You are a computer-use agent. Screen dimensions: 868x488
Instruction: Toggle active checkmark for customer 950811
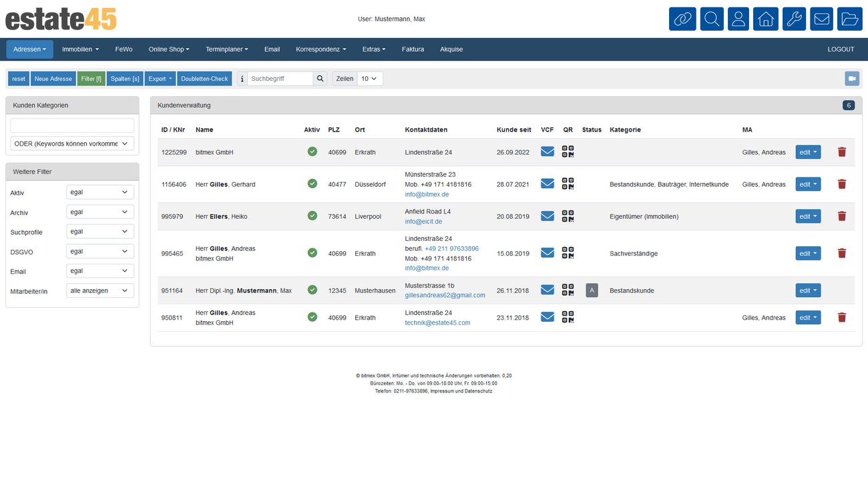coord(312,317)
